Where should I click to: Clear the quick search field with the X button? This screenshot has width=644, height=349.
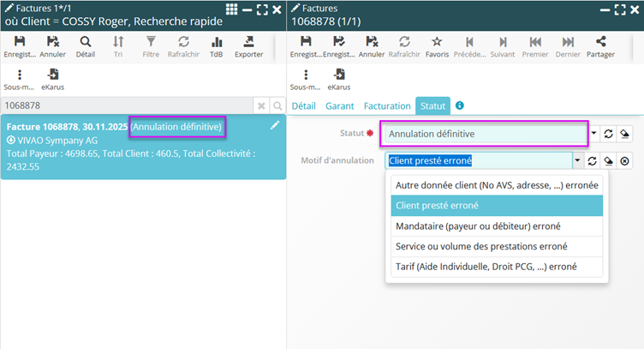click(x=262, y=105)
